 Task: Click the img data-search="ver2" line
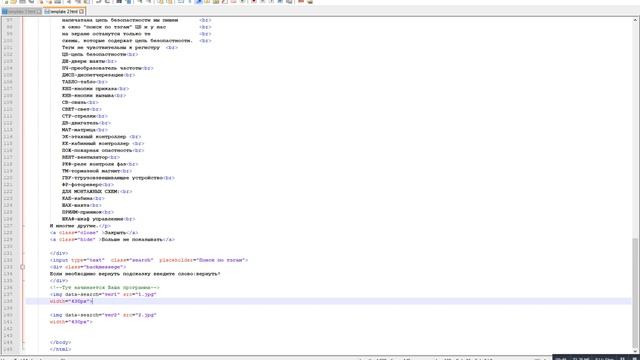103,315
